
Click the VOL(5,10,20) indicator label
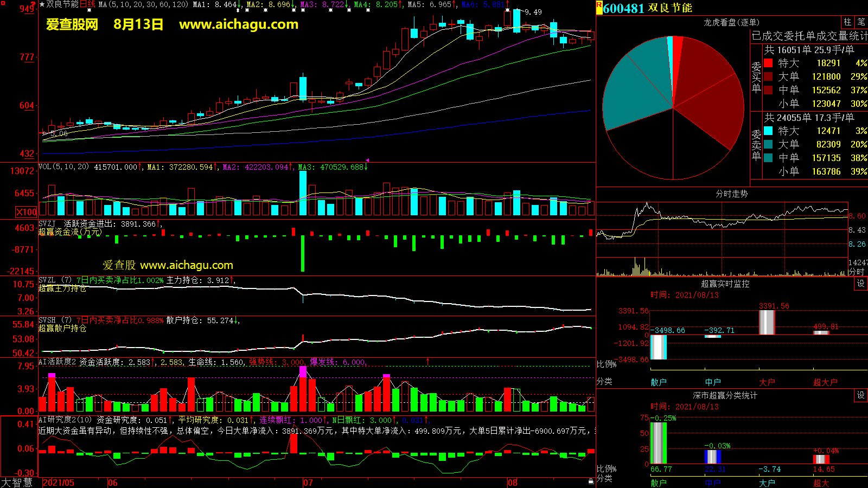coord(64,167)
